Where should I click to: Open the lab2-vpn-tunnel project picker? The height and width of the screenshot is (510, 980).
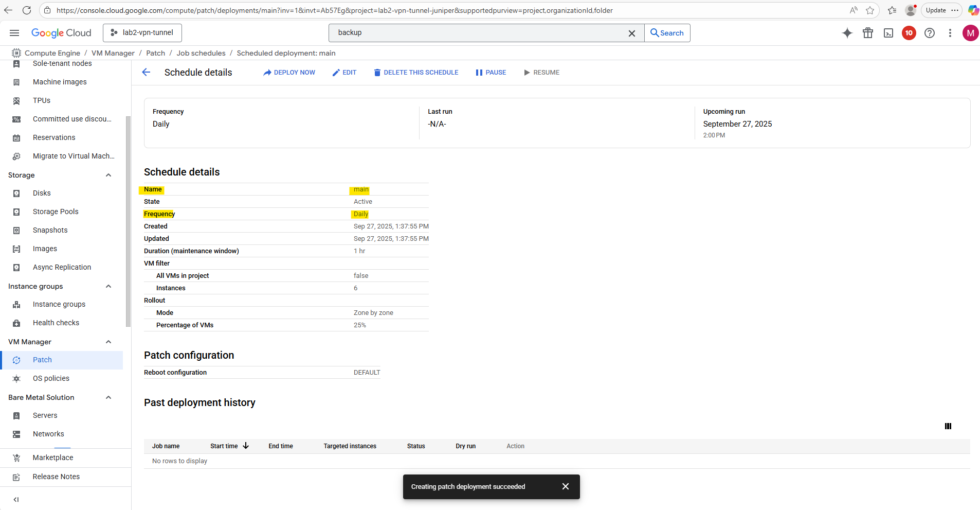[x=142, y=33]
